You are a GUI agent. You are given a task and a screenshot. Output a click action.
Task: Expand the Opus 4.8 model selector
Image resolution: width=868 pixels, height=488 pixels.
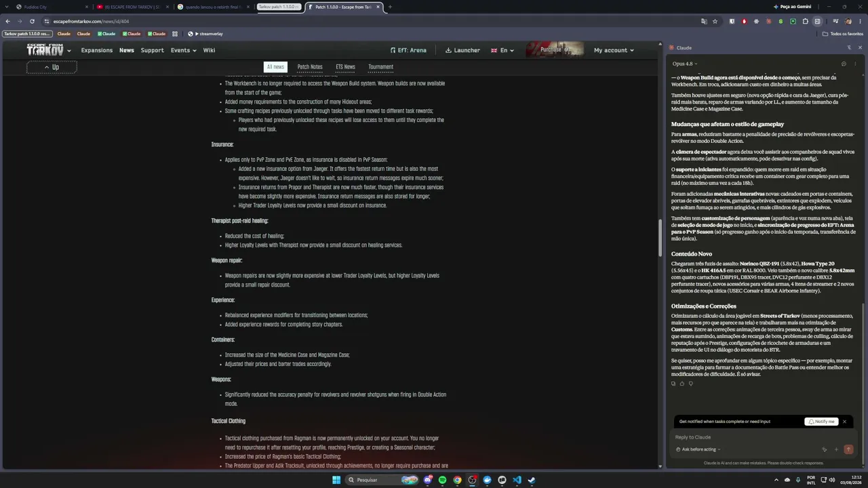pos(685,64)
